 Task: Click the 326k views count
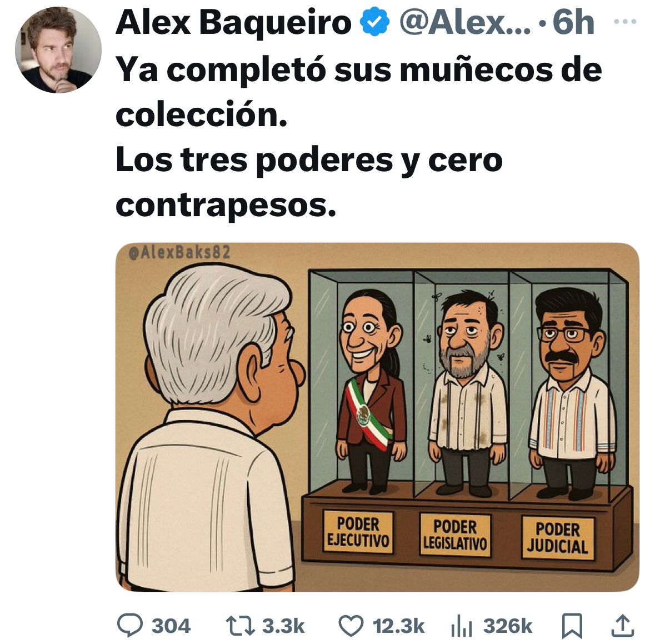(x=508, y=626)
